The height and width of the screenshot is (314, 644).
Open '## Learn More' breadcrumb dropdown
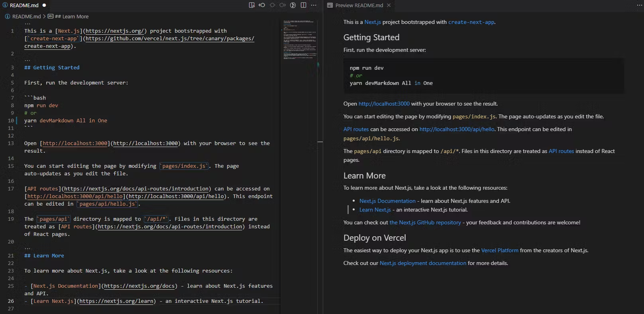(72, 16)
